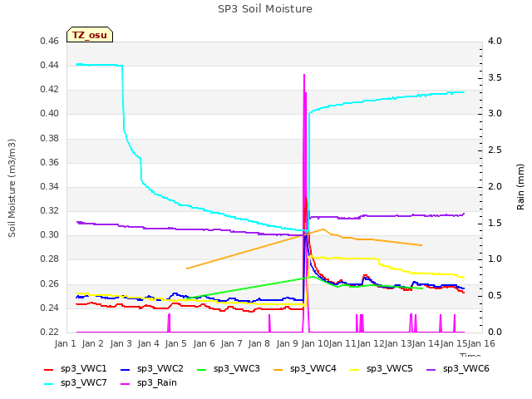The width and height of the screenshot is (532, 399).
Task: Click the sp3_VWC5 legend label
Action: point(390,368)
